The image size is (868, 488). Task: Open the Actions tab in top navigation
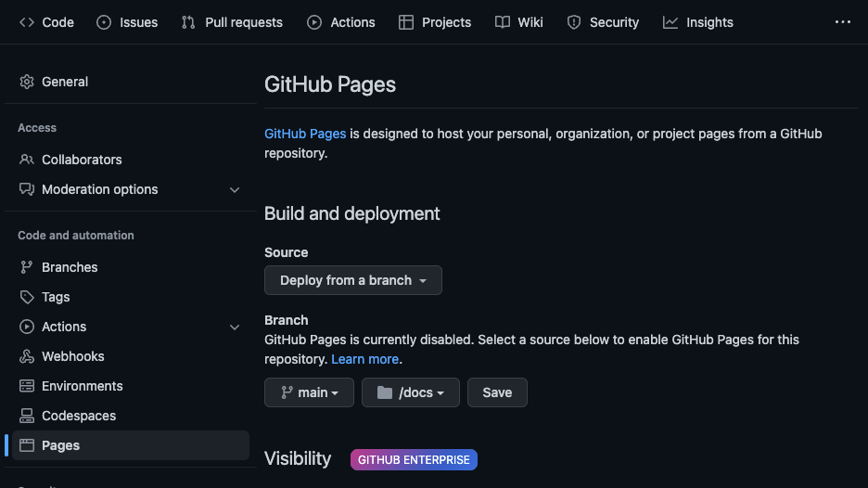[341, 22]
